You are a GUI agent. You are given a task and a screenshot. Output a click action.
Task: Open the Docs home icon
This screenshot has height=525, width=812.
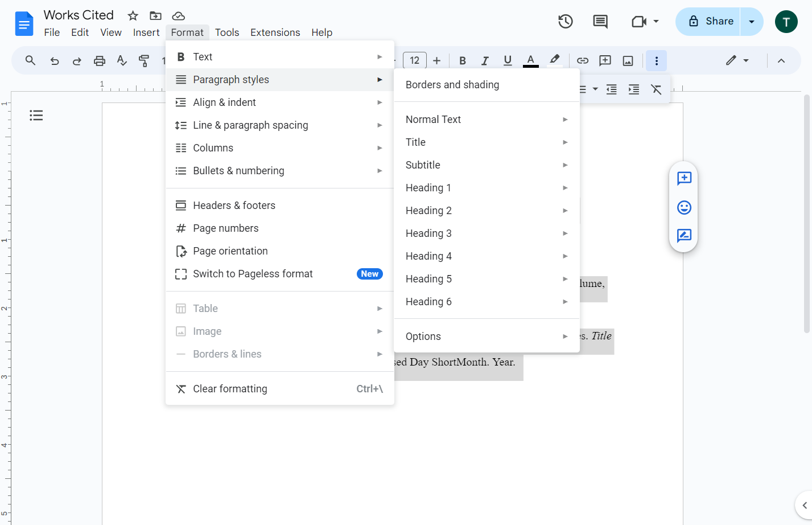[x=24, y=23]
